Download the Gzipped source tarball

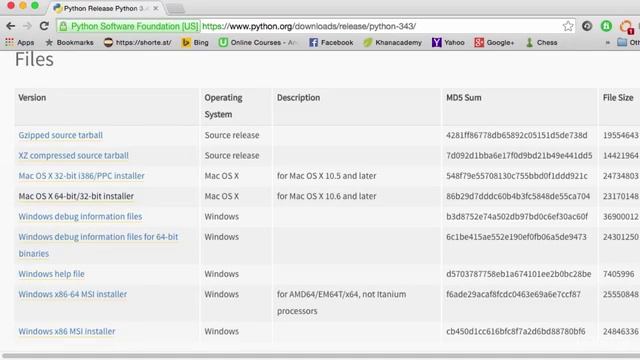[x=60, y=135]
